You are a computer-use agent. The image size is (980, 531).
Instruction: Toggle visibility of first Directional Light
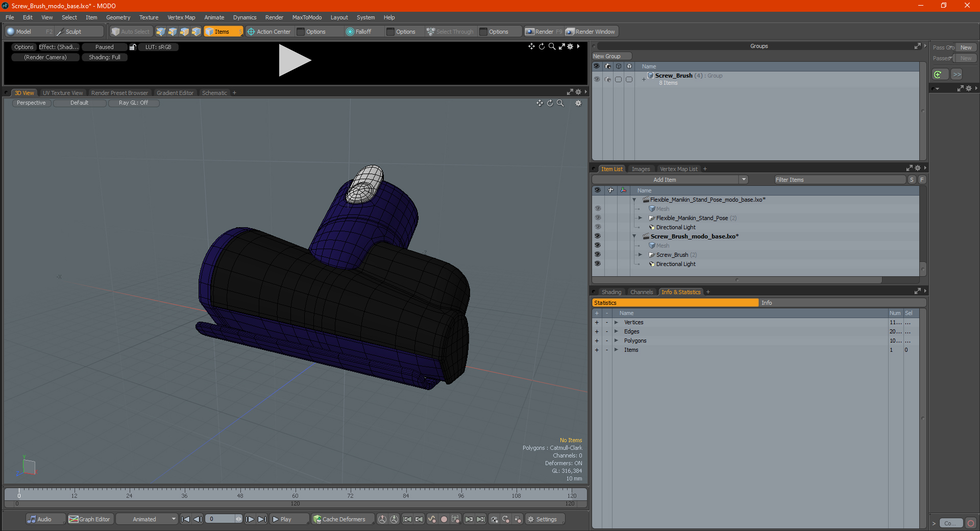(597, 227)
